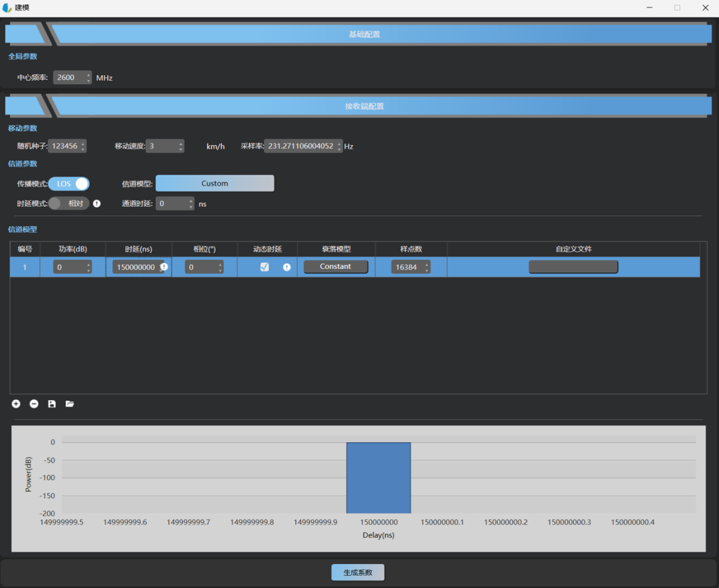Click the 中心频率 input showing 2600

pos(73,77)
